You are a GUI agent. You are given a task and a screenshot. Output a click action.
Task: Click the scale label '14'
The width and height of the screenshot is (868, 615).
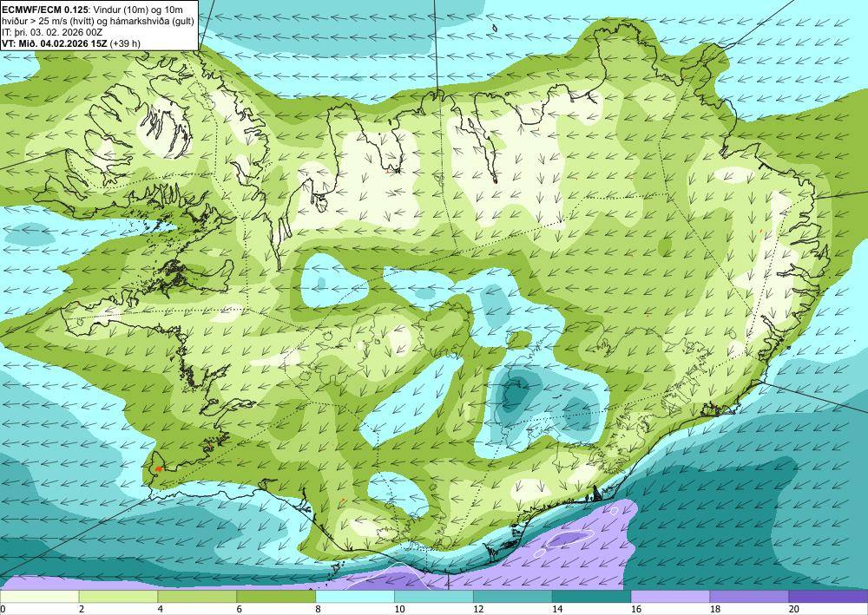click(557, 609)
